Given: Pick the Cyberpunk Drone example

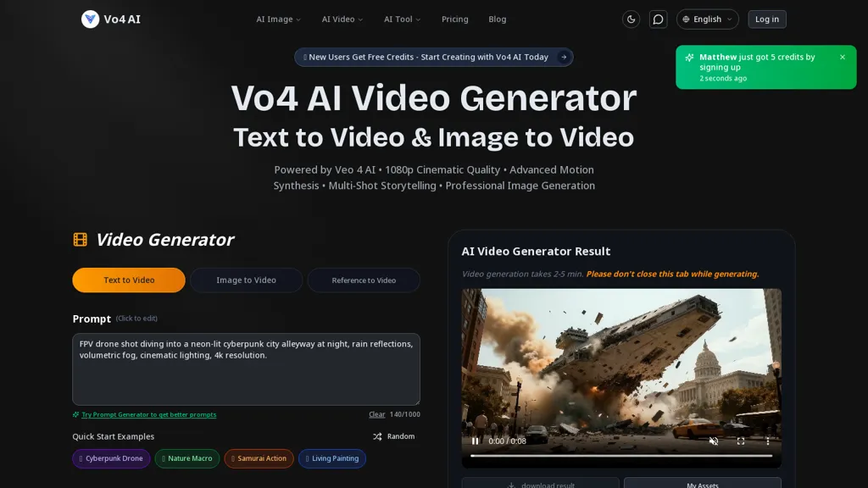Looking at the screenshot, I should (x=111, y=458).
